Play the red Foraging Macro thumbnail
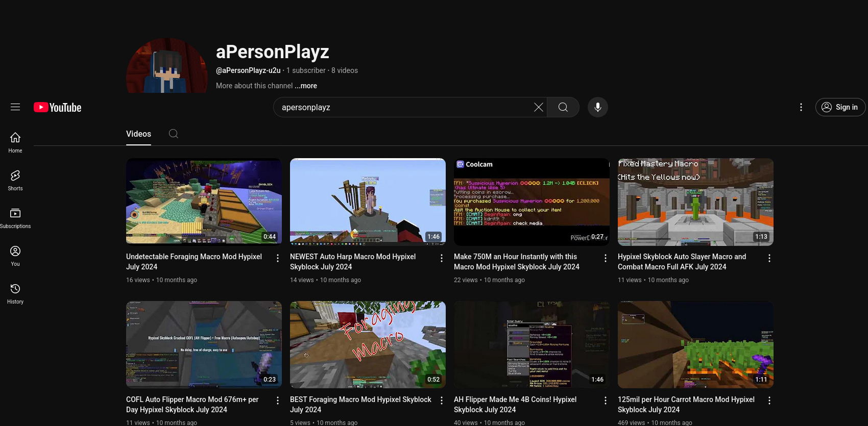 [x=368, y=344]
